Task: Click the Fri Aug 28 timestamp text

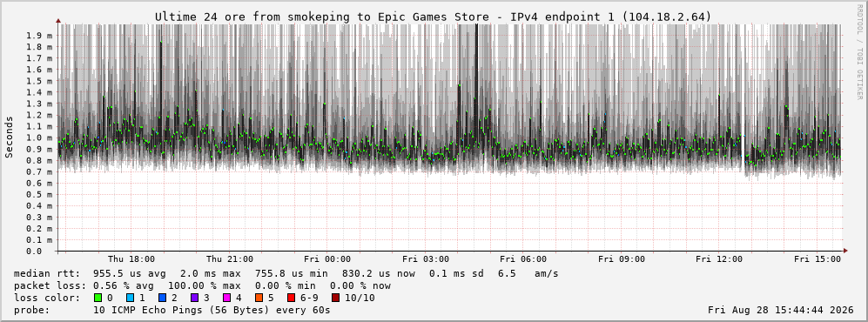Action: coord(781,310)
